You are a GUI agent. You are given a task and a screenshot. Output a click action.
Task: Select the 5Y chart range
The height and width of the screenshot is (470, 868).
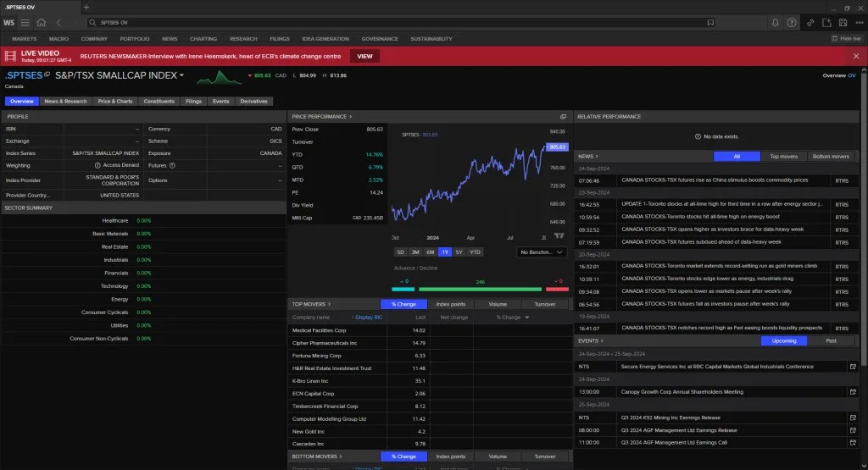tap(459, 252)
